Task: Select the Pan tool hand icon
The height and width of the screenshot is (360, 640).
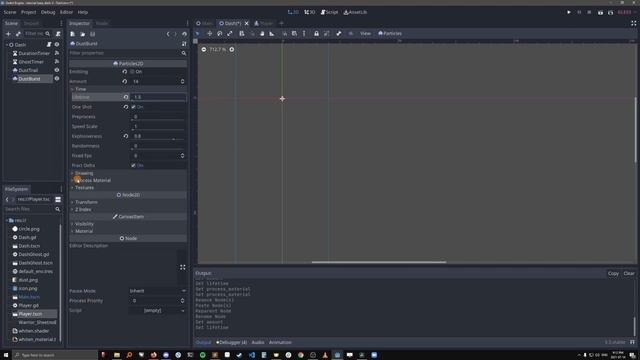Action: (x=262, y=33)
